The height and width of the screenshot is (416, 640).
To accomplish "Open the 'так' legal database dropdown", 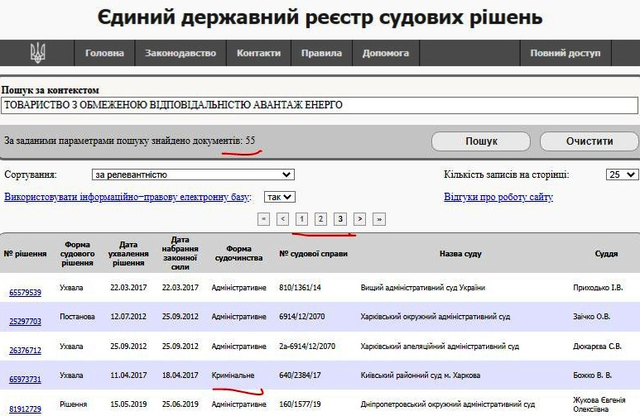I will click(x=280, y=197).
